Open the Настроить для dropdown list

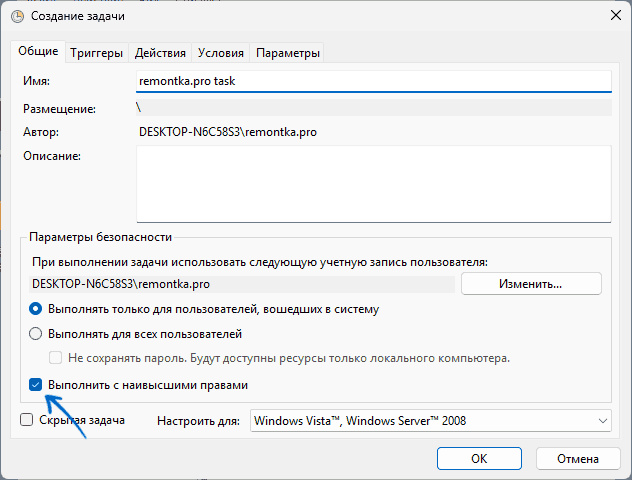coord(430,421)
